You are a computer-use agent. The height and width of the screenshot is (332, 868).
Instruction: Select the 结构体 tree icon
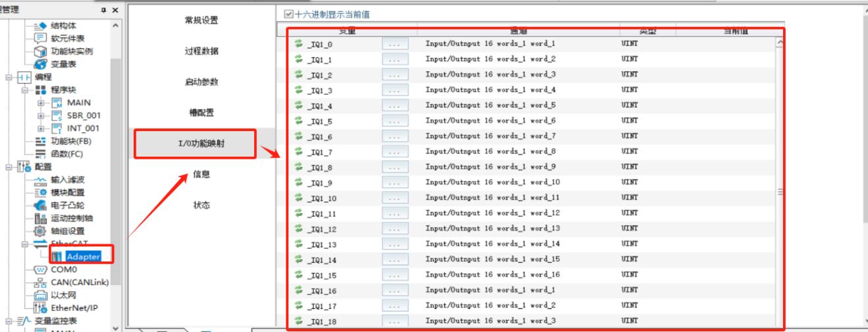pyautogui.click(x=40, y=26)
